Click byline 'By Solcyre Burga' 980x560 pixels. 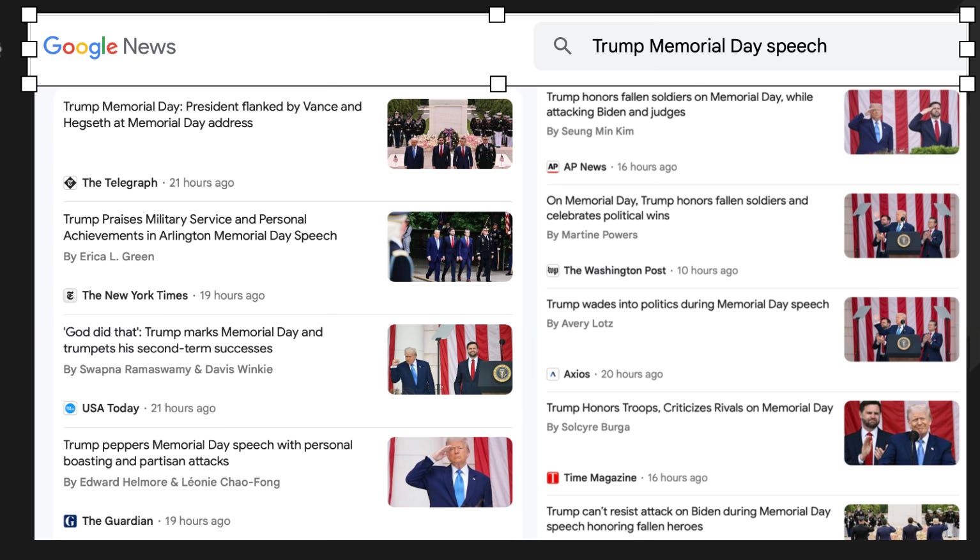pyautogui.click(x=588, y=427)
